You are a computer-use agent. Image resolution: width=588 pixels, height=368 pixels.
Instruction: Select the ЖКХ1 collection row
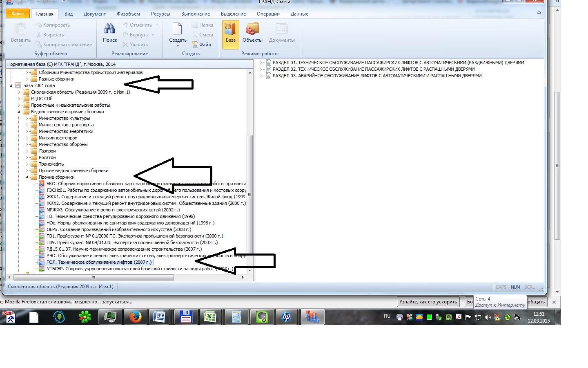pyautogui.click(x=146, y=197)
